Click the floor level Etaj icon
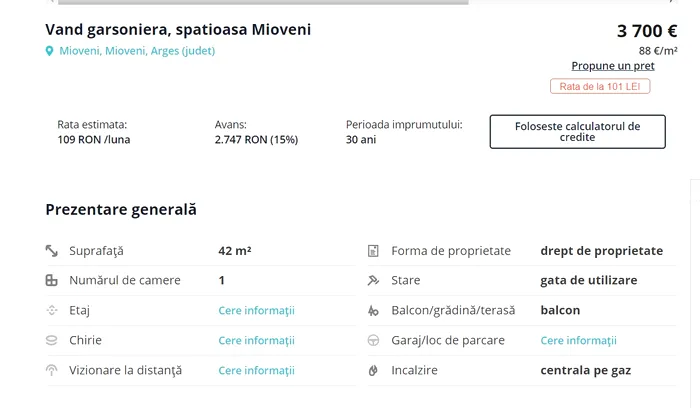This screenshot has height=408, width=700. pyautogui.click(x=52, y=311)
